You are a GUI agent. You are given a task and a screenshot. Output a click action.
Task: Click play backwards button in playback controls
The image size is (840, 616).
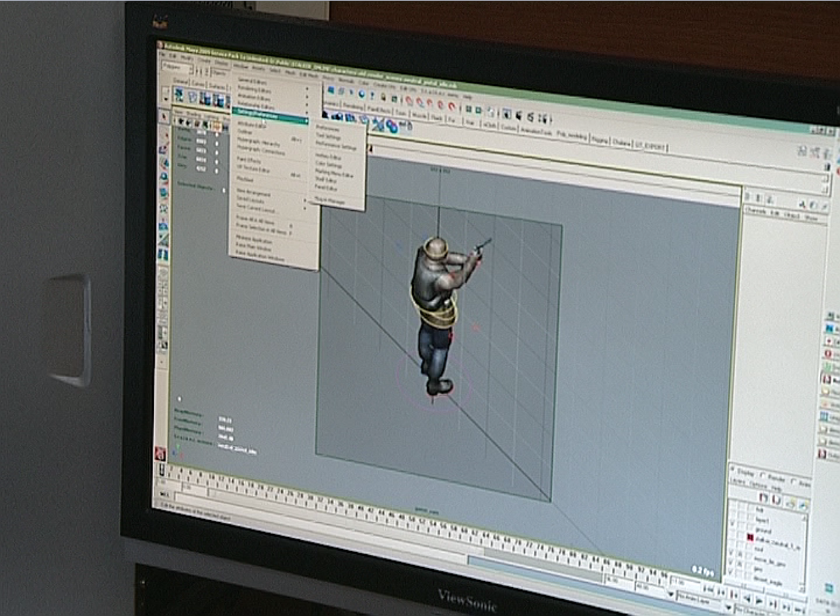click(747, 598)
